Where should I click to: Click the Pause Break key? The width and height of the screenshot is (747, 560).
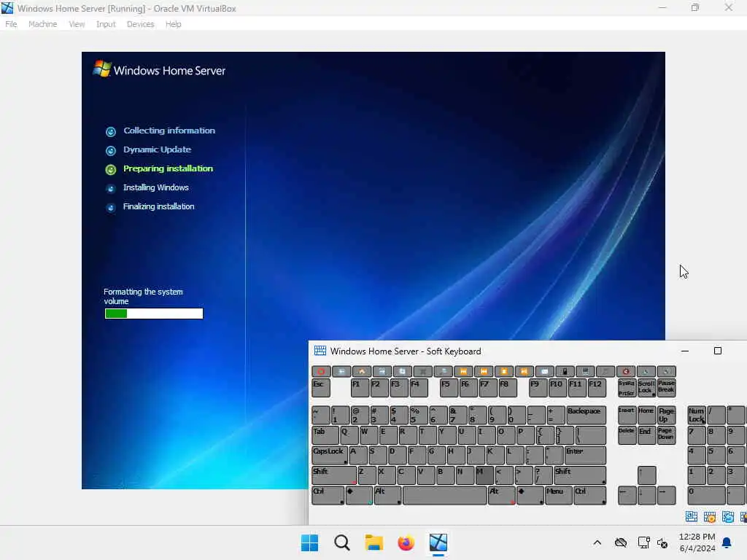pos(666,388)
